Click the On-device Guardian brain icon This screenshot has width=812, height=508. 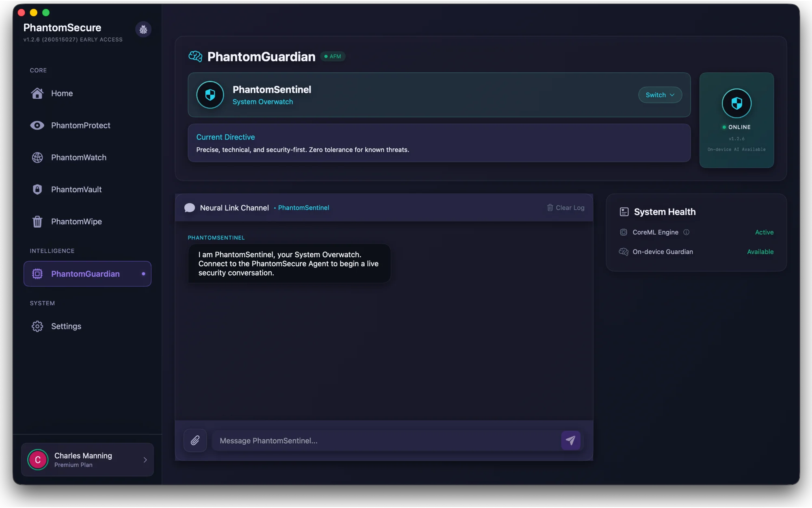[624, 252]
